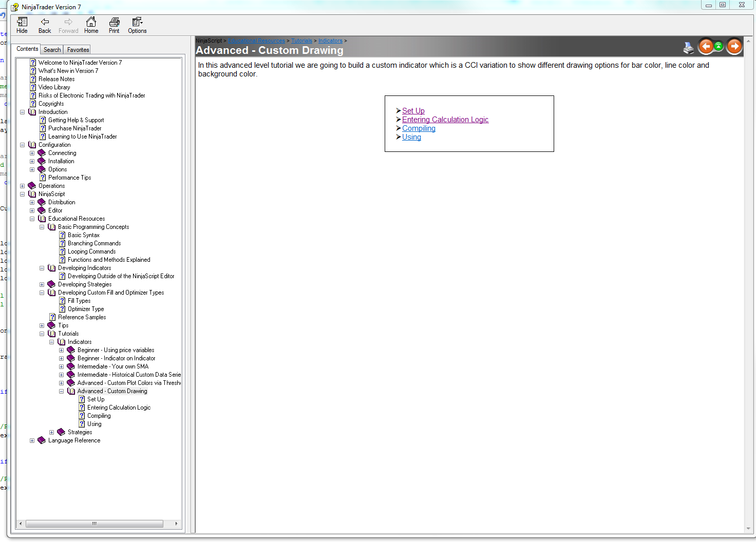
Task: Click the book icon beside Language Reference
Action: pyautogui.click(x=42, y=440)
